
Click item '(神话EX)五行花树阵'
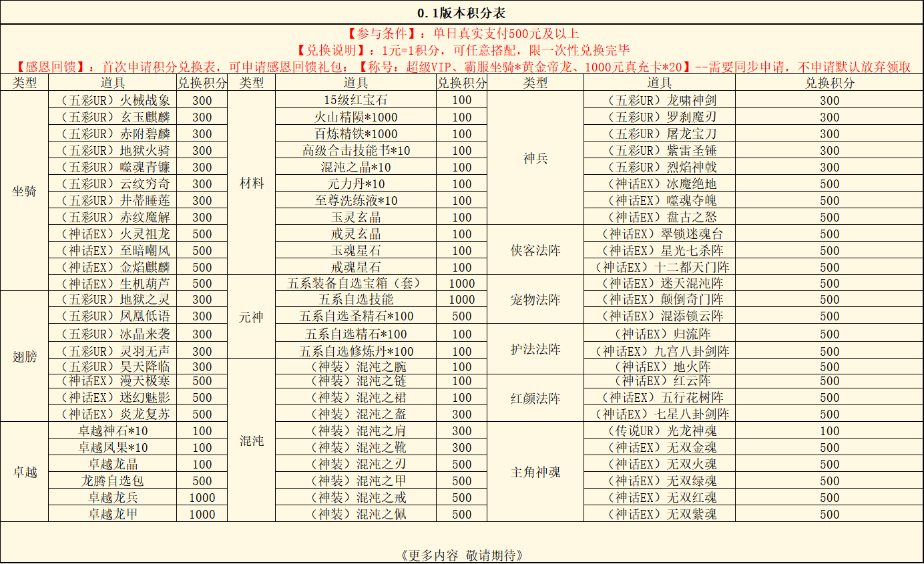[660, 397]
